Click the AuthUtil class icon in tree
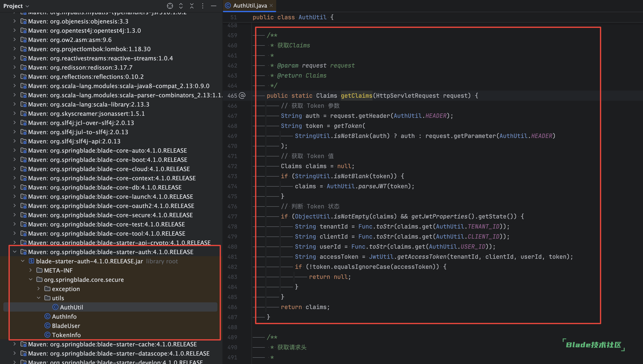 click(55, 307)
